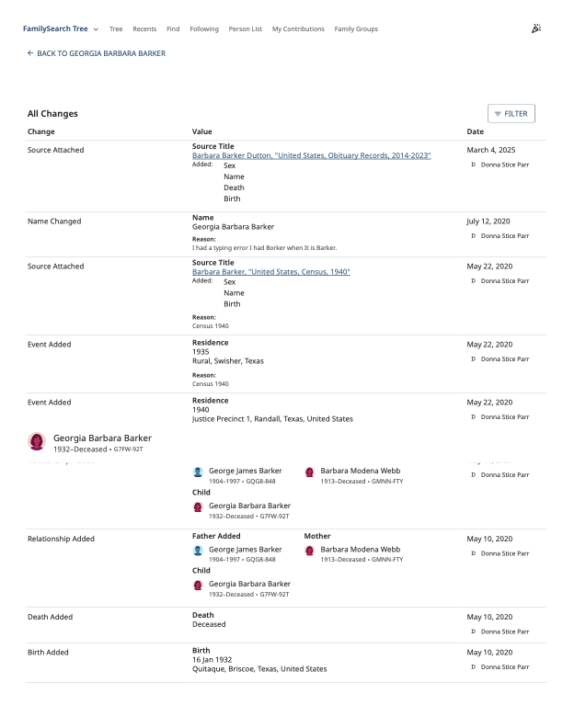Image resolution: width=563 pixels, height=728 pixels.
Task: Click Barbara Modena Webb's avatar under the Mother heading
Action: [x=309, y=551]
